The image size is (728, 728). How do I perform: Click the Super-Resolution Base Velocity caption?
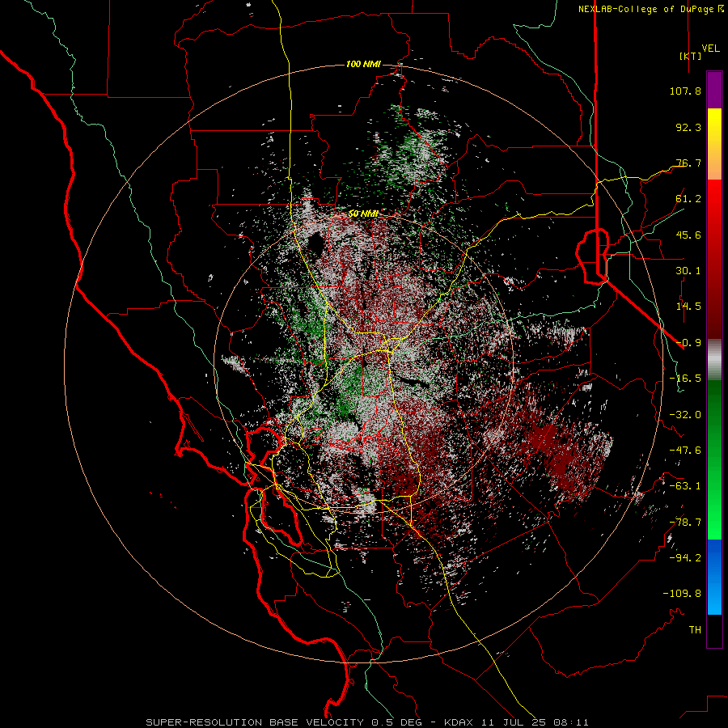point(366,722)
